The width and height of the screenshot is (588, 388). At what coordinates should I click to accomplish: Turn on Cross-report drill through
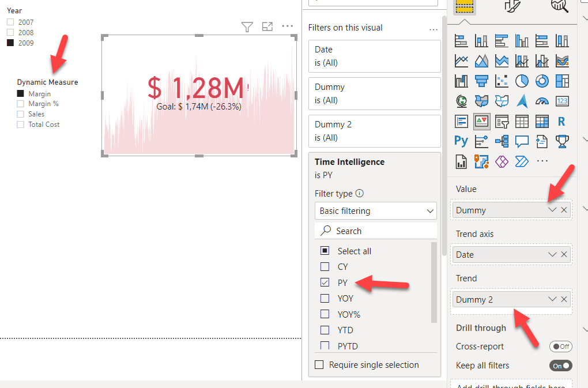tap(561, 346)
